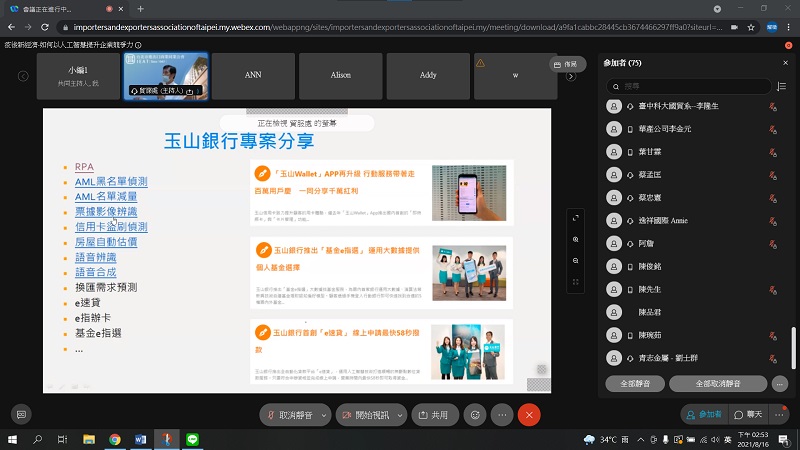The image size is (800, 450).
Task: Start video with 開始視訊 button
Action: click(366, 415)
